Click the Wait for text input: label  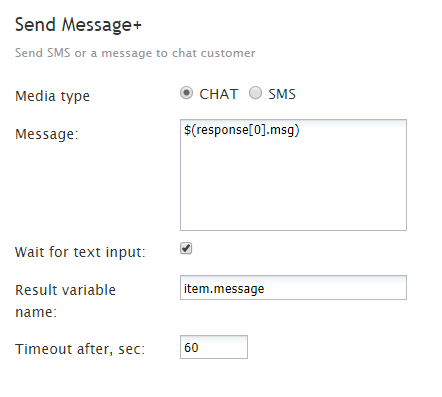(x=80, y=252)
